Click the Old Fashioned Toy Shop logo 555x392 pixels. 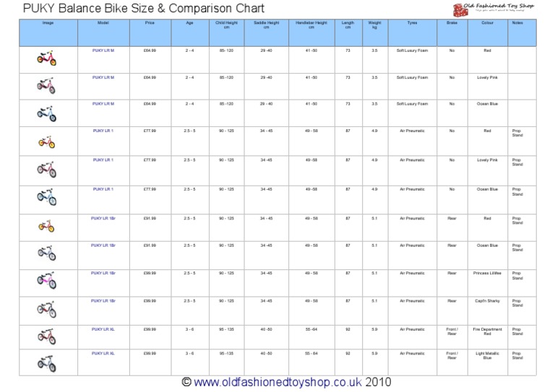494,9
